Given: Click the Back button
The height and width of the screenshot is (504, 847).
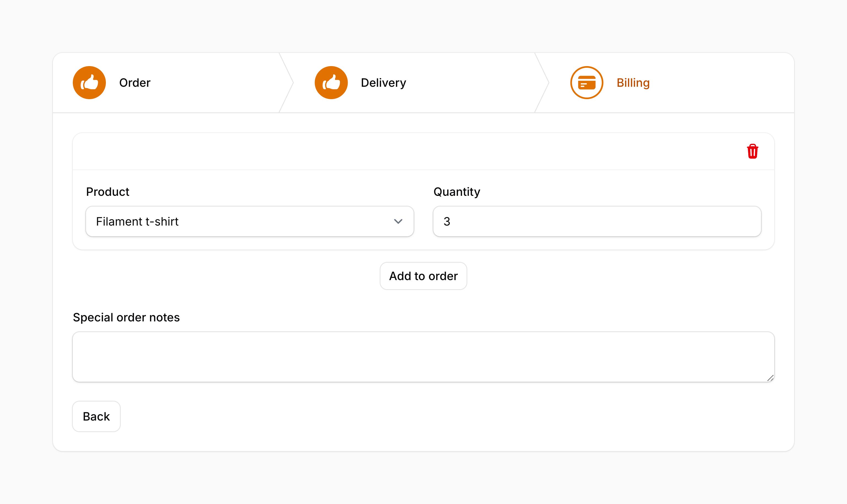Looking at the screenshot, I should pyautogui.click(x=96, y=416).
